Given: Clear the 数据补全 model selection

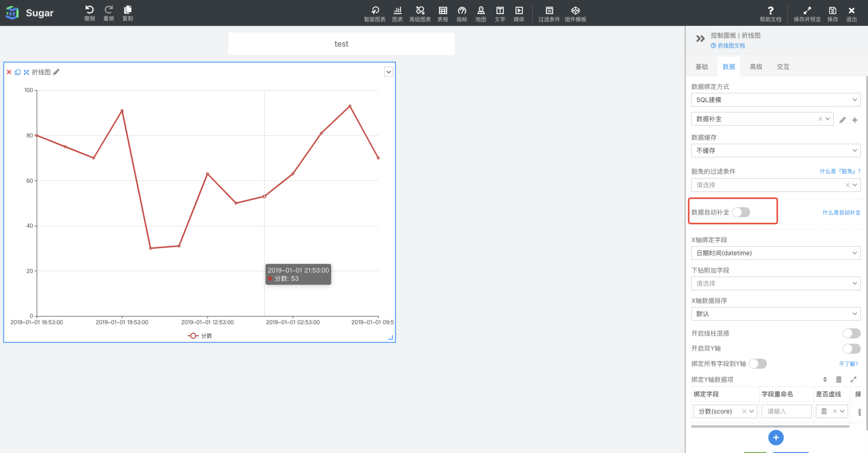Looking at the screenshot, I should 820,119.
